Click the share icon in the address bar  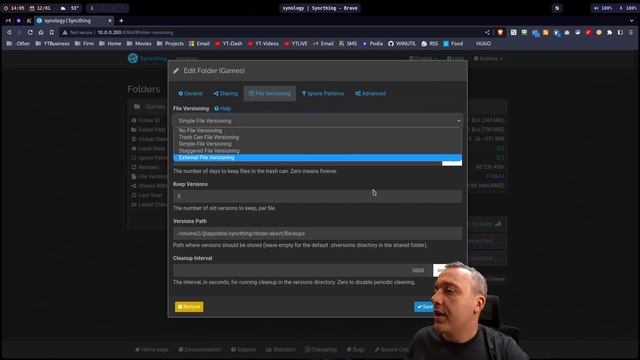pos(487,32)
